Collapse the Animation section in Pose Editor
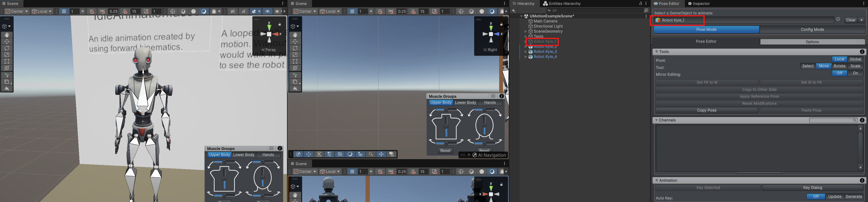 coord(656,180)
